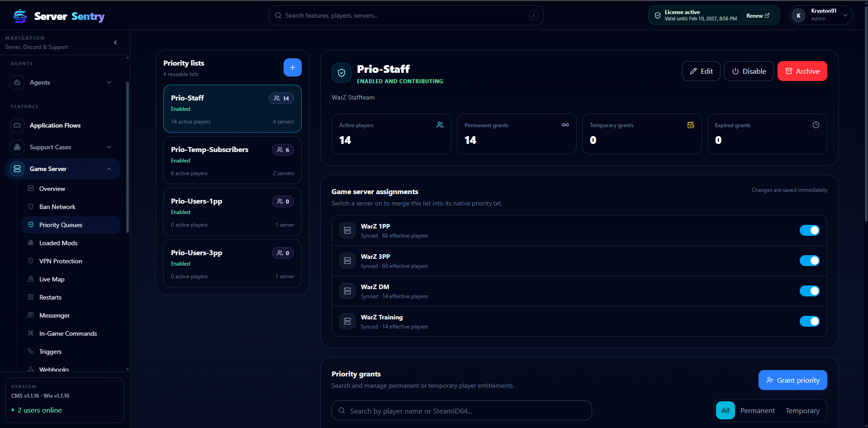The width and height of the screenshot is (868, 428).
Task: Click the red Archive button
Action: [802, 71]
